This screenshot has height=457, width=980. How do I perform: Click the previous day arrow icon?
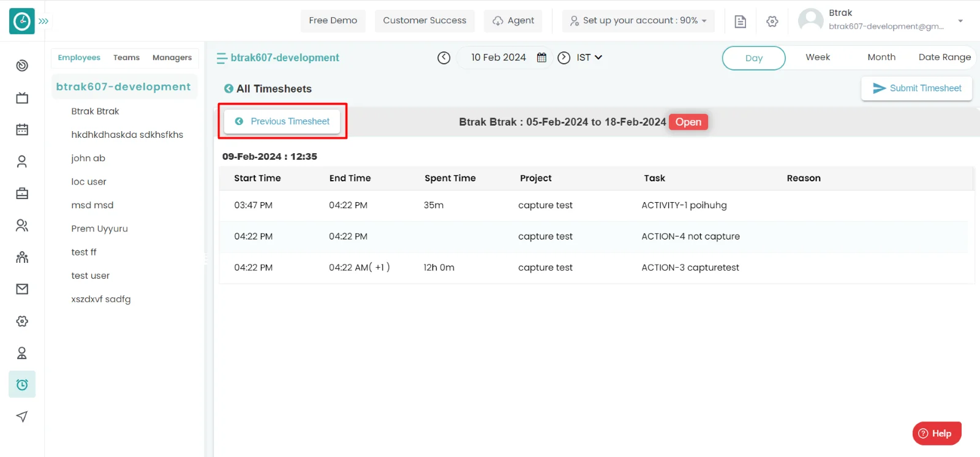click(x=444, y=58)
